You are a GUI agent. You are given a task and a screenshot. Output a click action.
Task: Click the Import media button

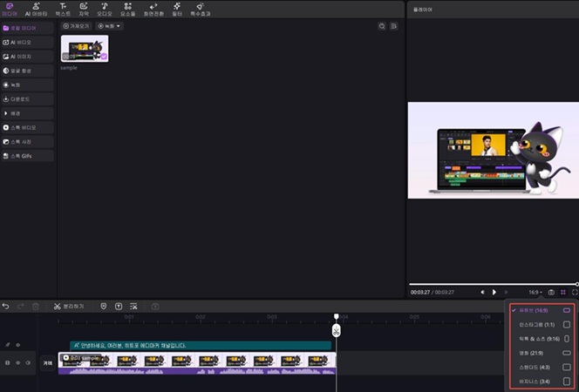pos(77,26)
